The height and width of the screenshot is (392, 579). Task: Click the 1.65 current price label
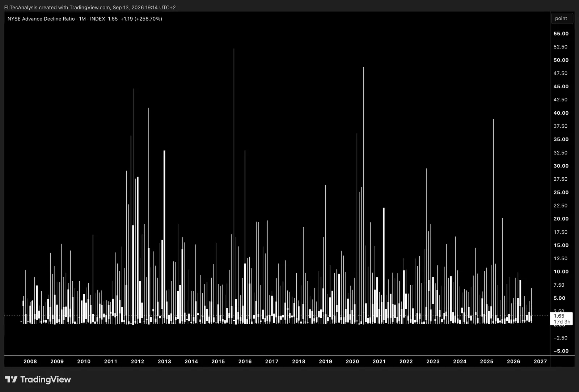pyautogui.click(x=559, y=316)
